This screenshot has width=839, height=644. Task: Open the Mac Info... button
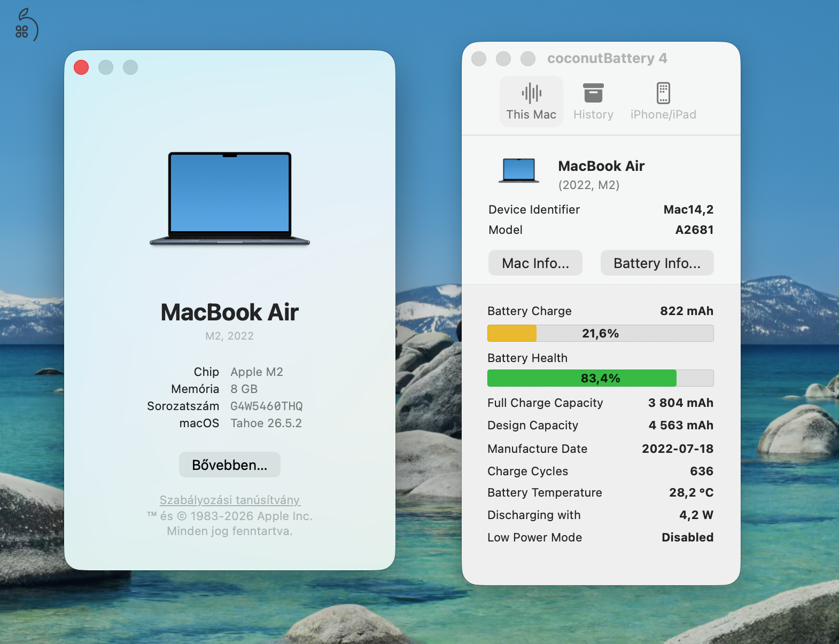pyautogui.click(x=535, y=263)
